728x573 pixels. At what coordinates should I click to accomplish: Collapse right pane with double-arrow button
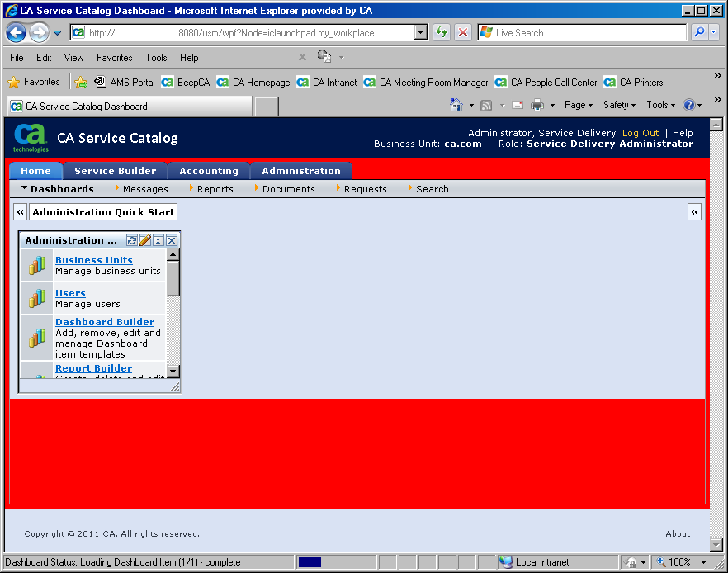tap(695, 212)
